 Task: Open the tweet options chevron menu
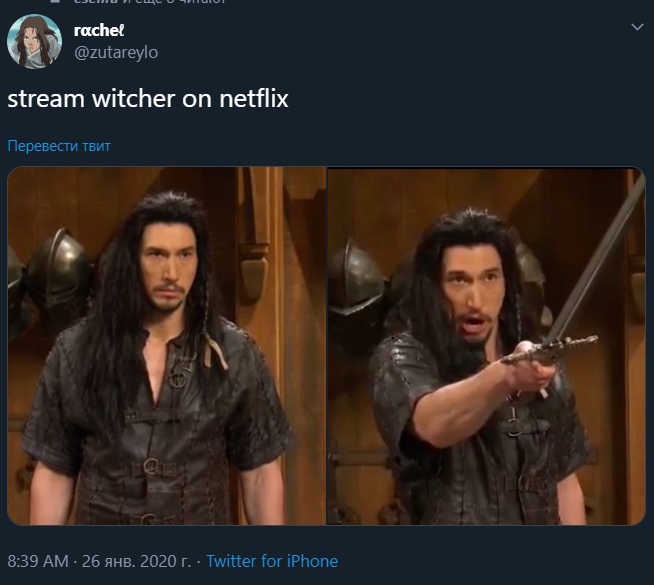click(x=637, y=27)
